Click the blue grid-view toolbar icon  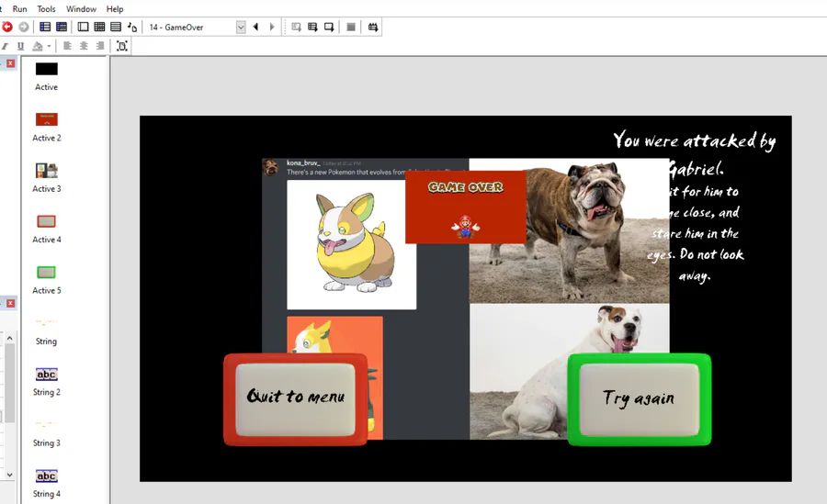[x=62, y=27]
